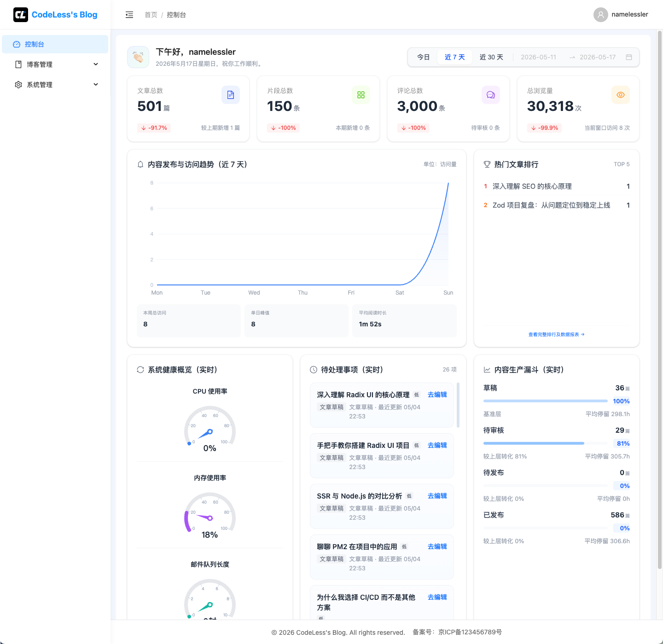
Task: Click the gear icon beside 系统管理
Action: (x=18, y=85)
